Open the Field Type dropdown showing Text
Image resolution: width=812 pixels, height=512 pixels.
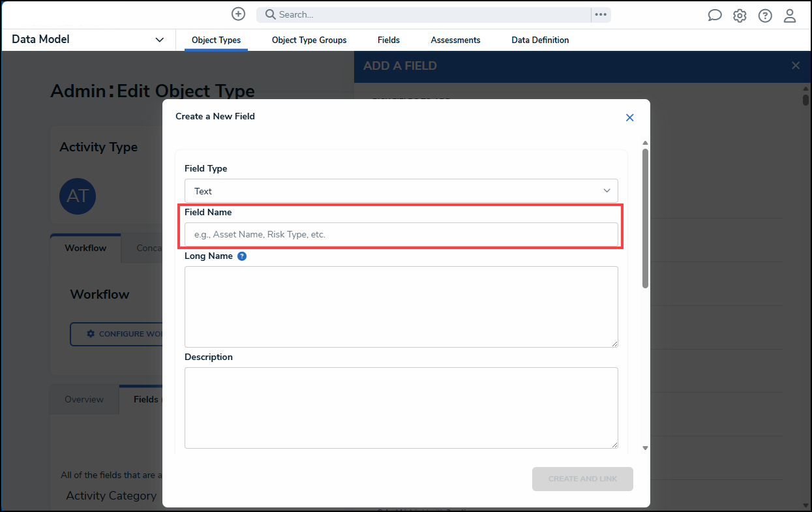pyautogui.click(x=401, y=191)
